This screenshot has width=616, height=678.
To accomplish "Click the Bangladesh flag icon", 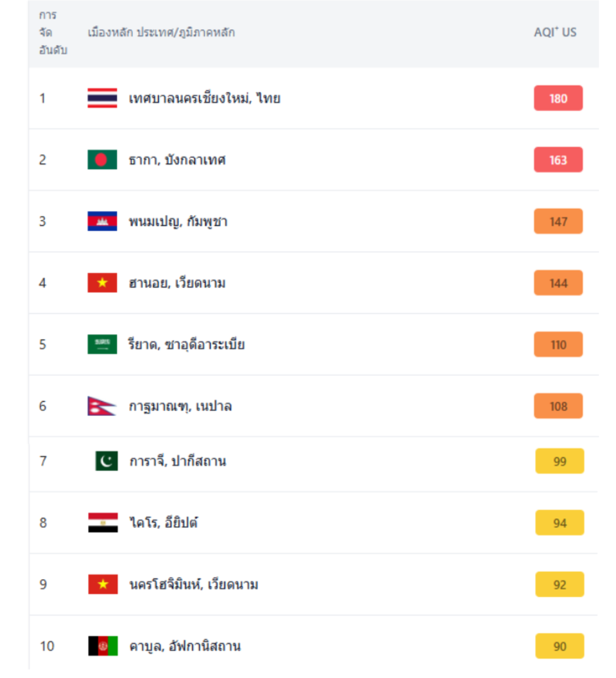I will [102, 160].
